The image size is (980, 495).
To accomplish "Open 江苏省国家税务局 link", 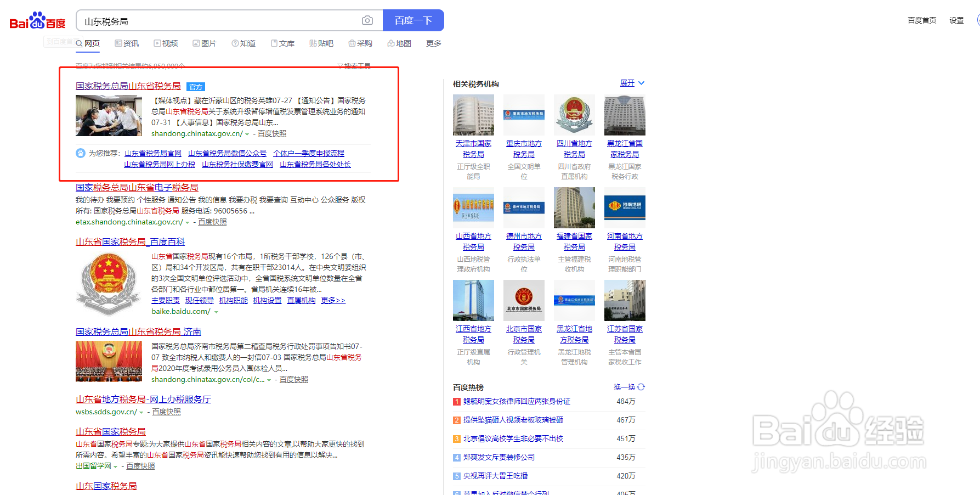I will pos(625,334).
